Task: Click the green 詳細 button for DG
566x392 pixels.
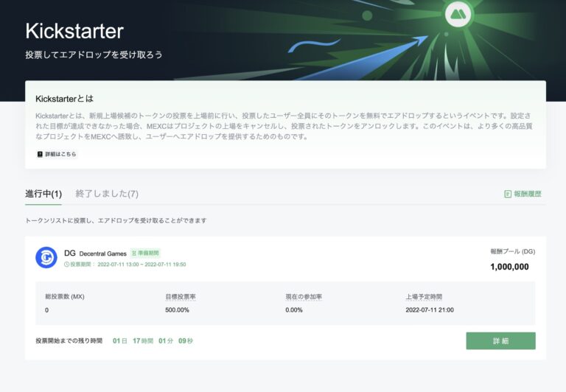Action: click(500, 340)
